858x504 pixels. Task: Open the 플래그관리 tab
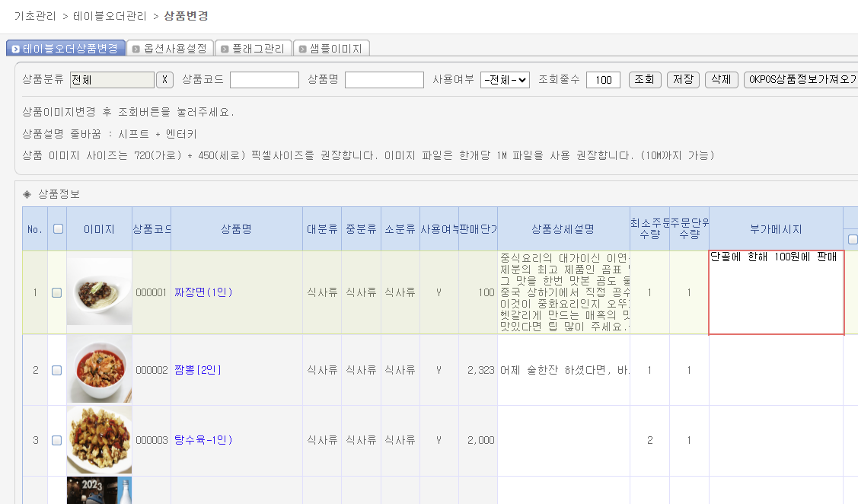[x=253, y=49]
